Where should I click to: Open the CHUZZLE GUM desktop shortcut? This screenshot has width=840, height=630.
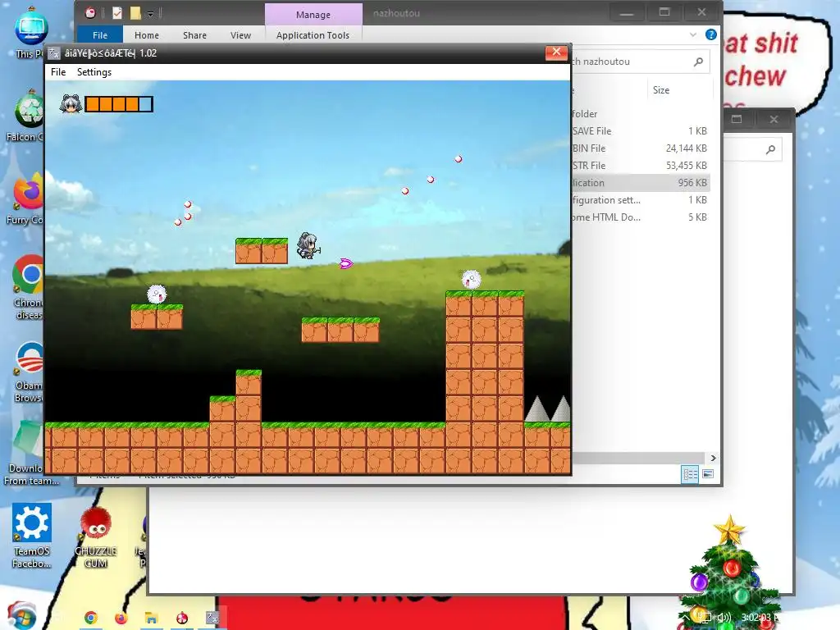tap(95, 536)
